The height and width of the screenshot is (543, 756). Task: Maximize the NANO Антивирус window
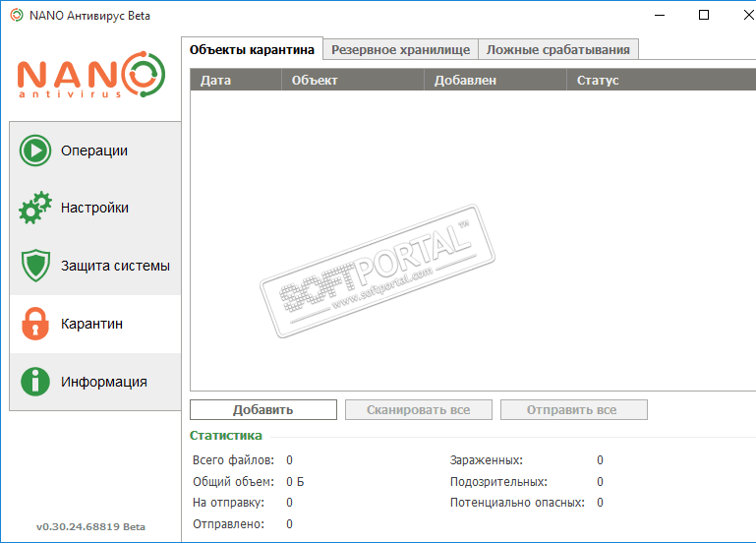[x=704, y=16]
